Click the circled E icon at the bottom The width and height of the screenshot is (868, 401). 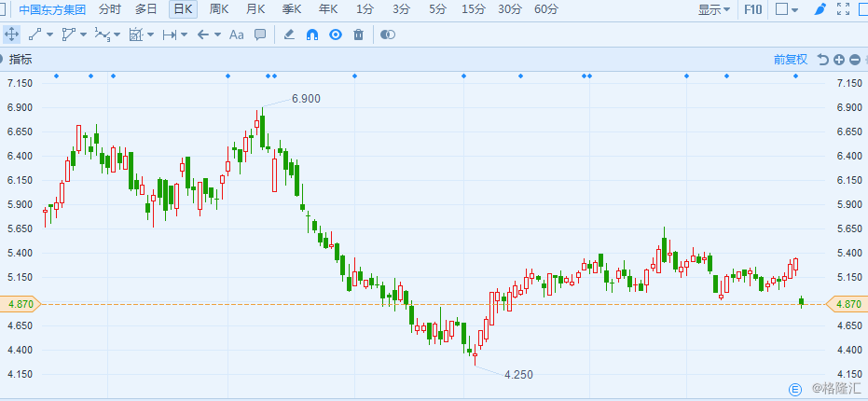point(795,389)
